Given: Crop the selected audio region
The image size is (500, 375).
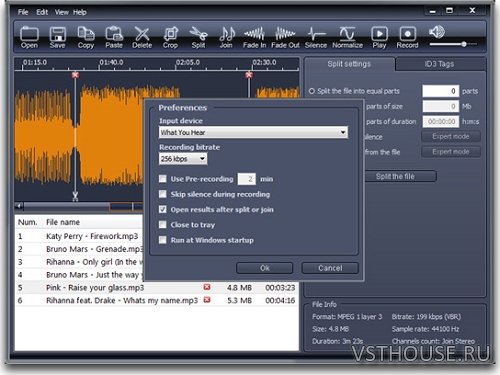Looking at the screenshot, I should [x=170, y=37].
